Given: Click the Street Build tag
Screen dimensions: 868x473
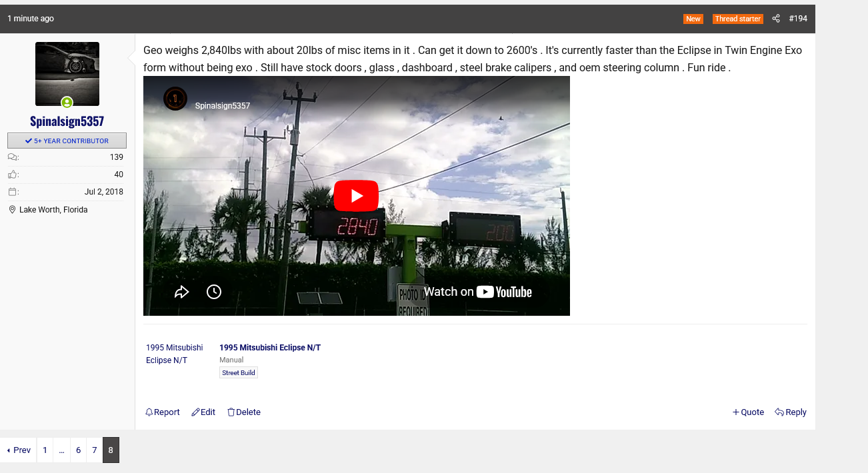Looking at the screenshot, I should 239,372.
